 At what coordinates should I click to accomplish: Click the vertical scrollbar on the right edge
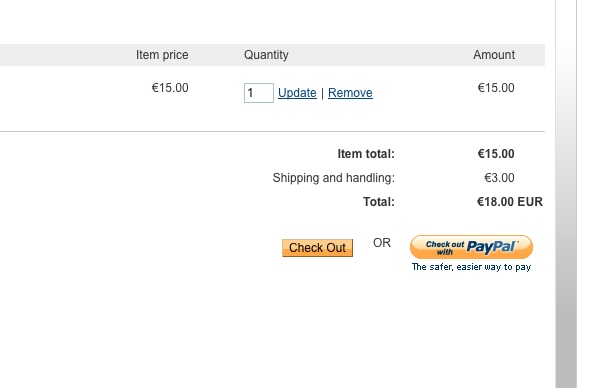click(x=566, y=194)
